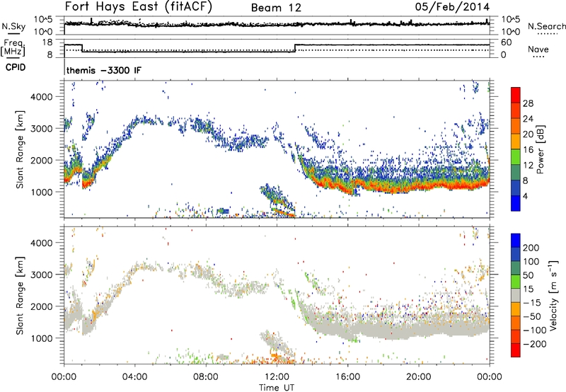This screenshot has width=566, height=392.
Task: Click the red top segment of Power color bar
Action: click(516, 95)
